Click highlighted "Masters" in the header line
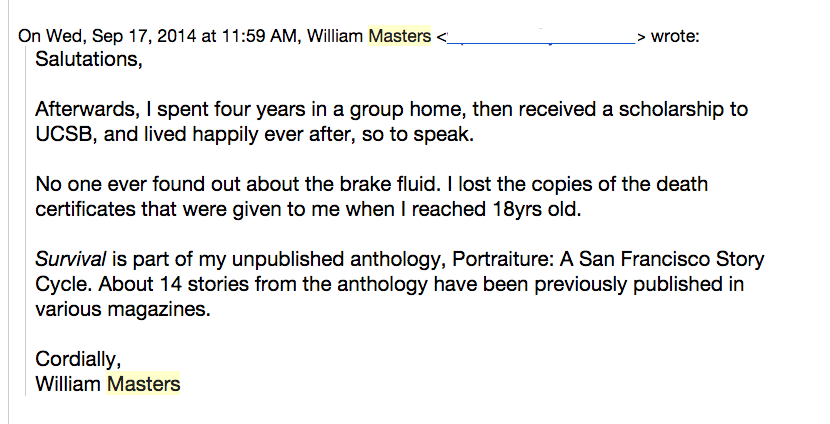830x424 pixels. [400, 37]
